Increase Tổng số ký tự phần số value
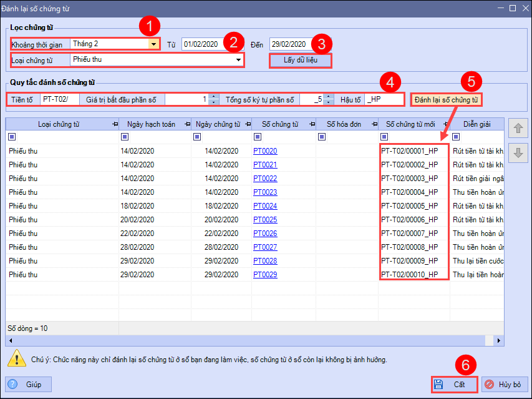The image size is (532, 399). pyautogui.click(x=328, y=97)
